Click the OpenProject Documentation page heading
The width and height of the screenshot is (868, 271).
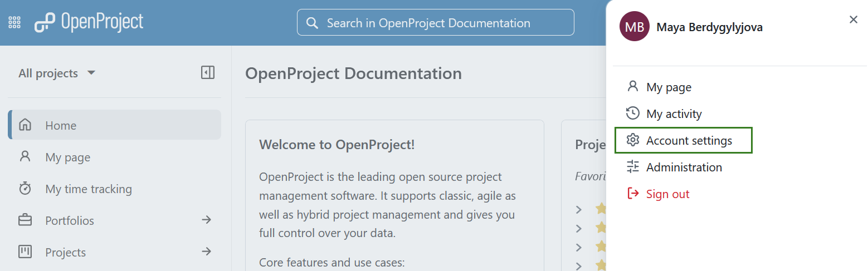353,73
